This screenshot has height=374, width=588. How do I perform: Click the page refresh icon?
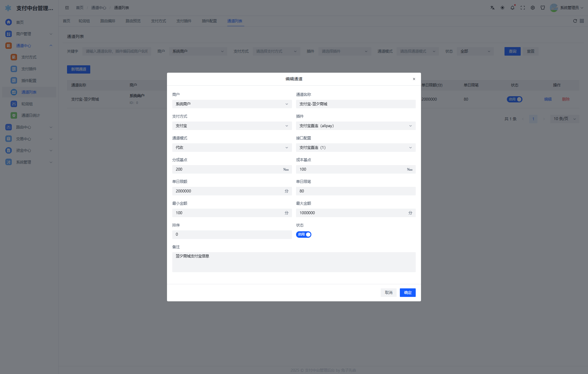click(x=575, y=21)
